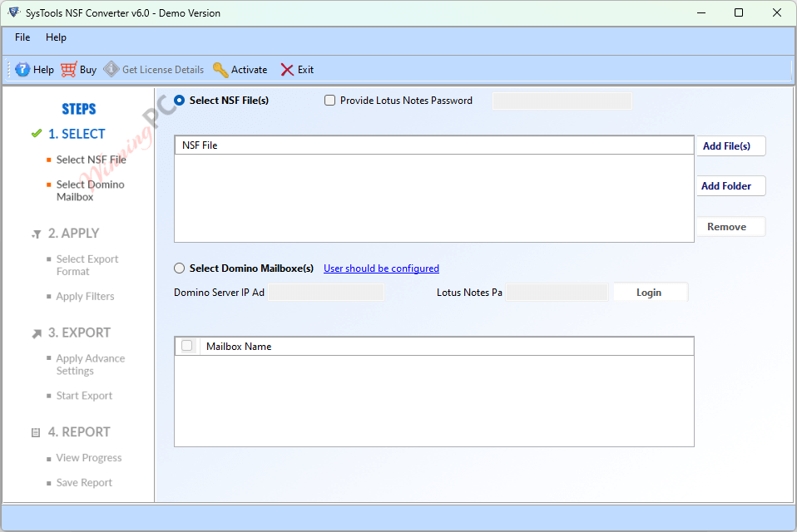Click the Get License Details diamond icon
The height and width of the screenshot is (532, 797).
(x=111, y=69)
